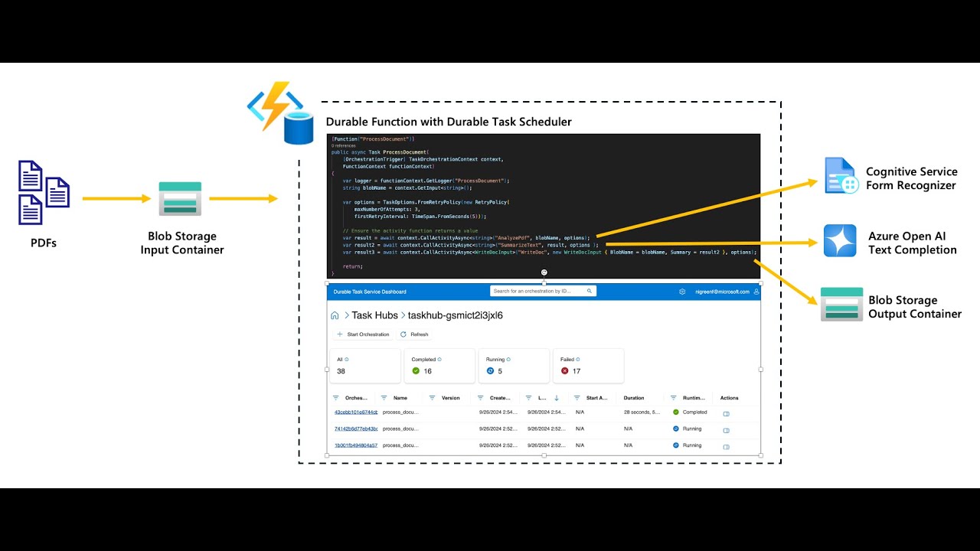Click the Name column filter icon

coord(384,398)
